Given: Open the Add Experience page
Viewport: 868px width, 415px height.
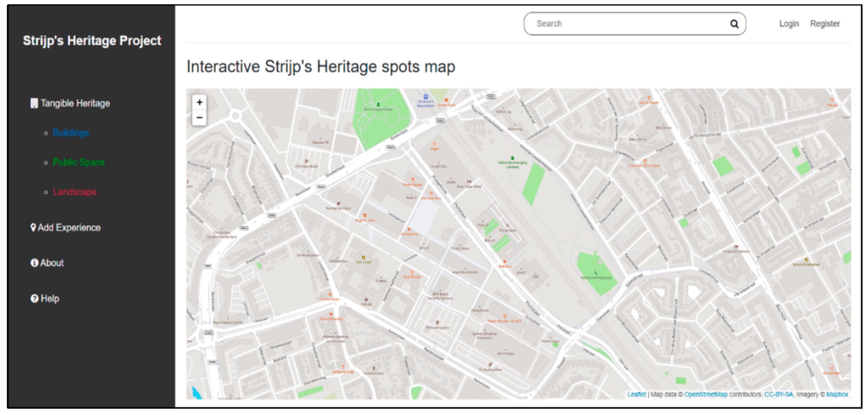Looking at the screenshot, I should (69, 227).
